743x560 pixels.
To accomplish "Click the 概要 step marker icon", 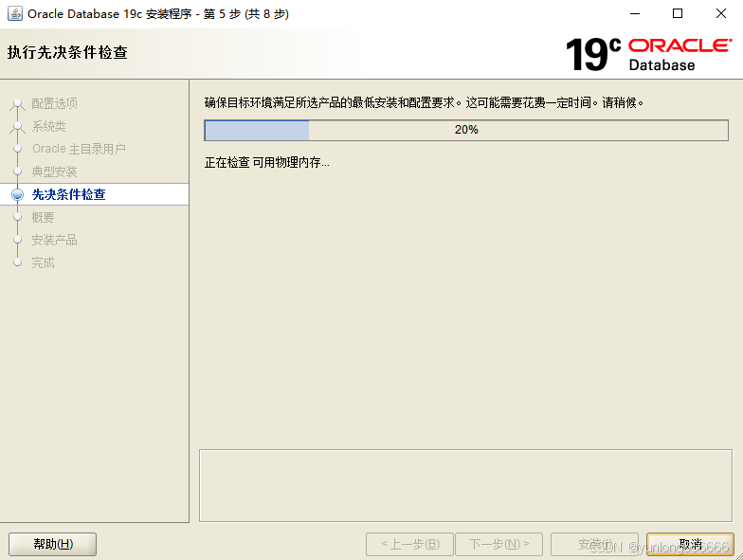I will (17, 217).
